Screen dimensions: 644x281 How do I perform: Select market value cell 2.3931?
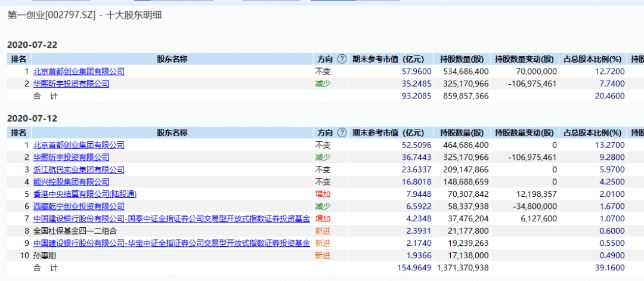point(419,231)
